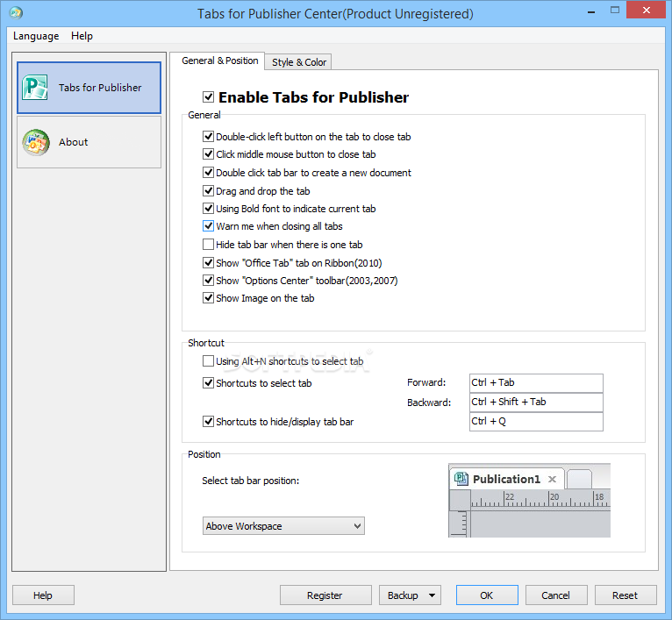Toggle Shortcuts to hide/display tab bar
Screen dimensions: 672x620
click(208, 422)
